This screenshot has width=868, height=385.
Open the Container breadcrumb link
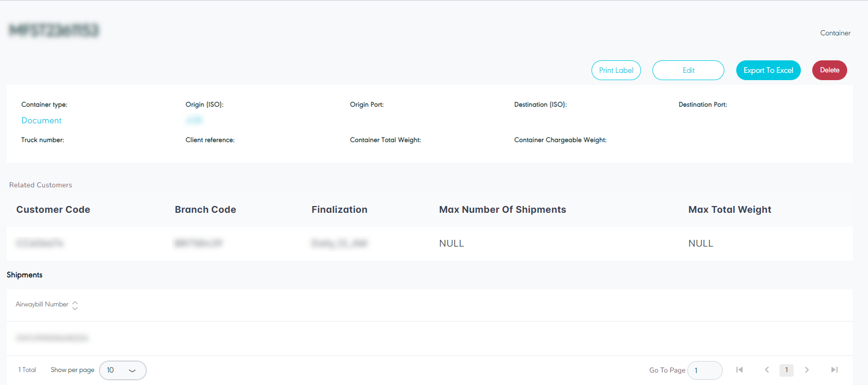point(835,33)
